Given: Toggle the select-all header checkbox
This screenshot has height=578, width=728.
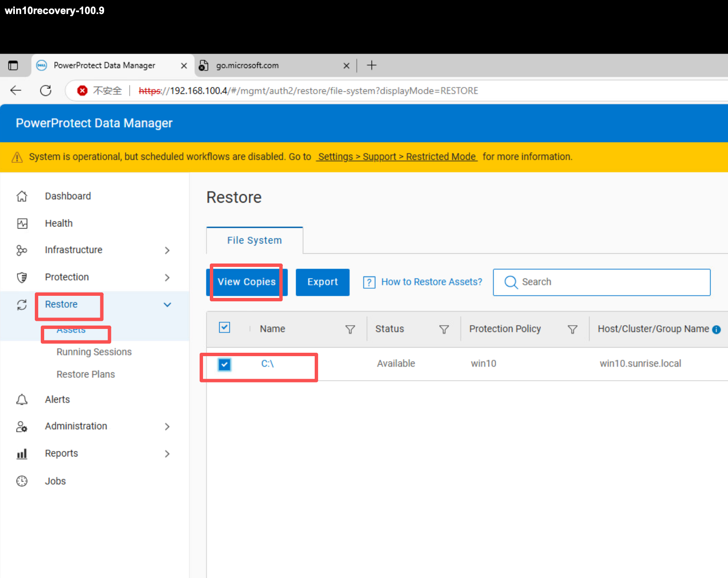Looking at the screenshot, I should coord(224,327).
